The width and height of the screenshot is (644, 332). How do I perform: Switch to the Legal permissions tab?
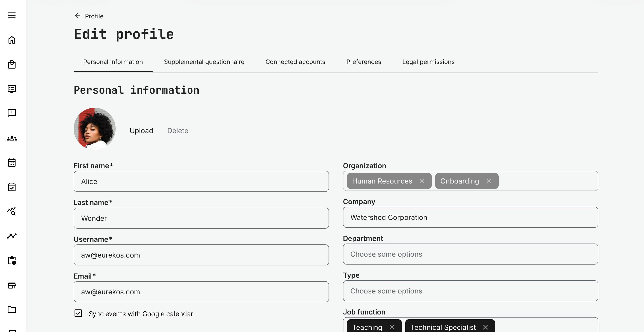coord(428,62)
